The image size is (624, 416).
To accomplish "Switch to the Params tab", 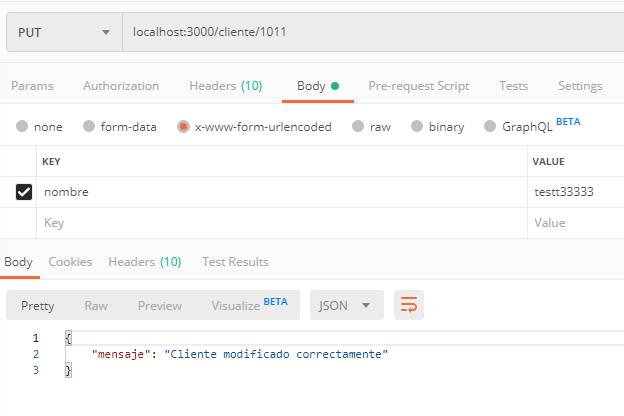I will tap(32, 86).
